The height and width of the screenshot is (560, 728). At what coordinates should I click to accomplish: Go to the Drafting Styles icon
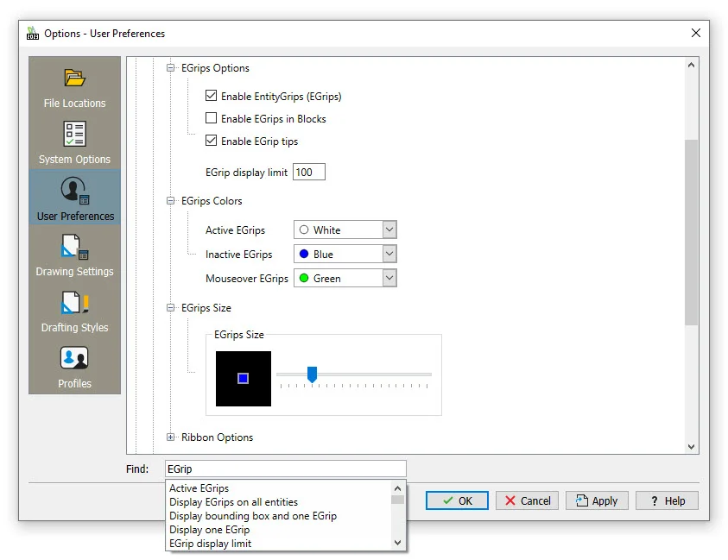[74, 304]
